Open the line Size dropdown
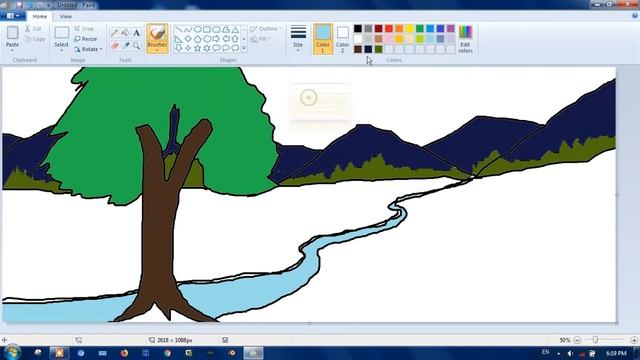 pos(298,39)
